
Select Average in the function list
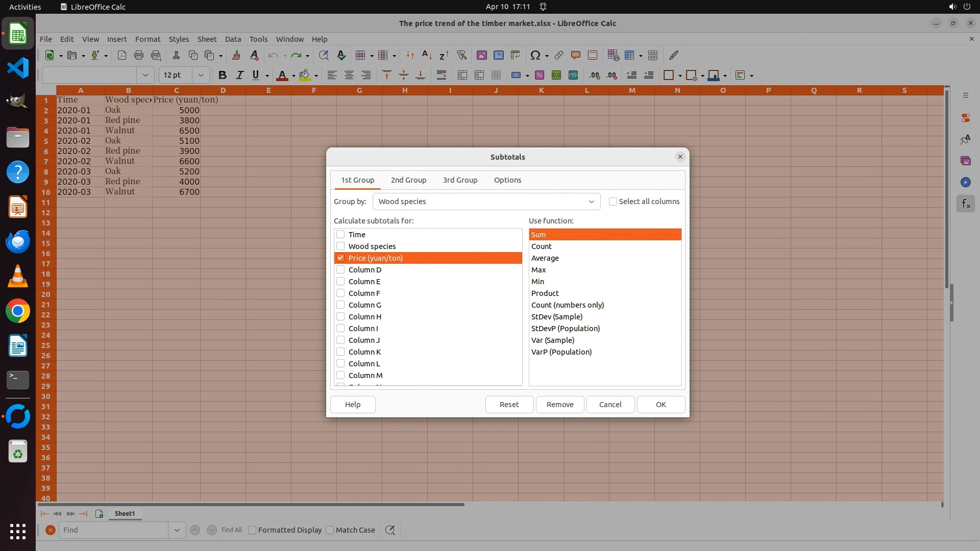click(545, 258)
